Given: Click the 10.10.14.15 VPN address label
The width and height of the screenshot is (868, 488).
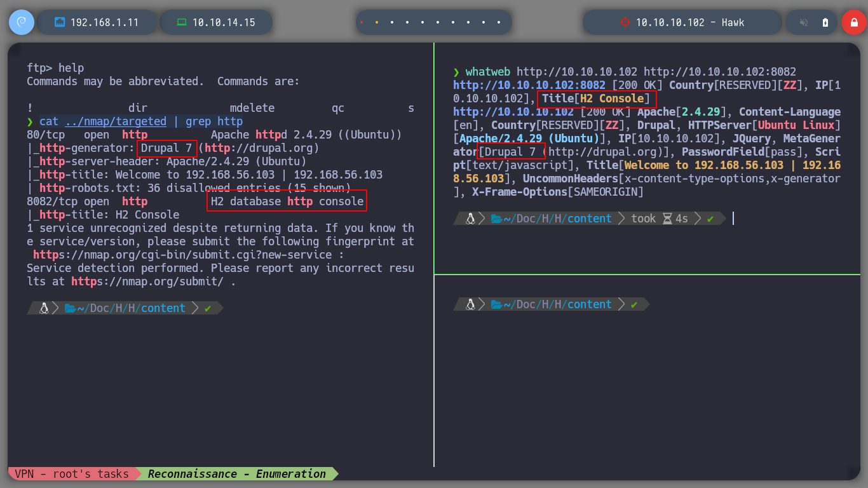Looking at the screenshot, I should pos(224,22).
